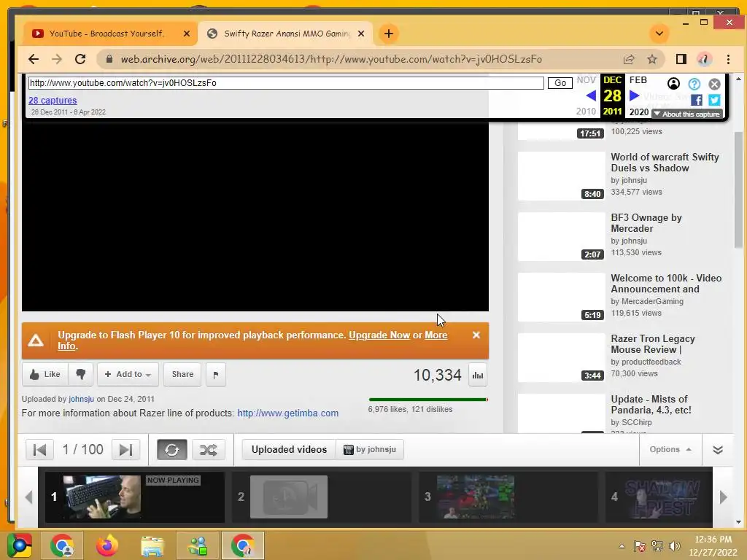Open browser side panel

click(x=681, y=59)
